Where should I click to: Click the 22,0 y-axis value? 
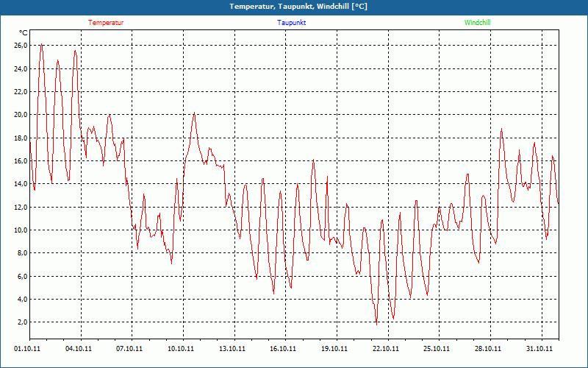pyautogui.click(x=21, y=91)
